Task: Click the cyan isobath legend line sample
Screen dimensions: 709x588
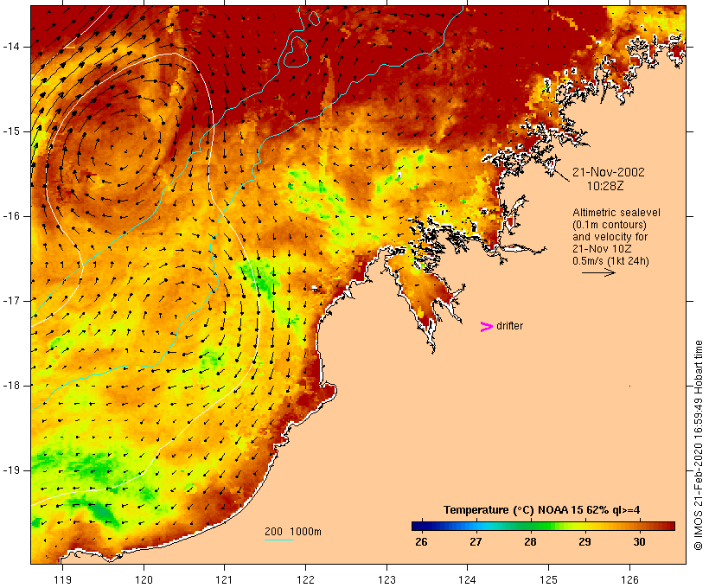Action: [x=279, y=540]
